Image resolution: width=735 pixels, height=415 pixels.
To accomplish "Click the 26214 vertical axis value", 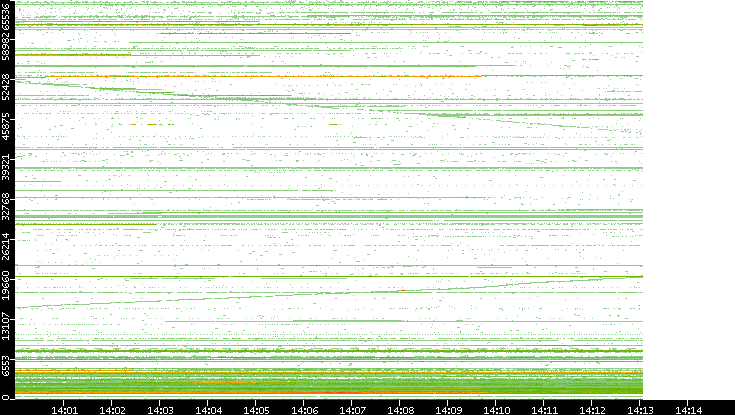I will pyautogui.click(x=7, y=247).
